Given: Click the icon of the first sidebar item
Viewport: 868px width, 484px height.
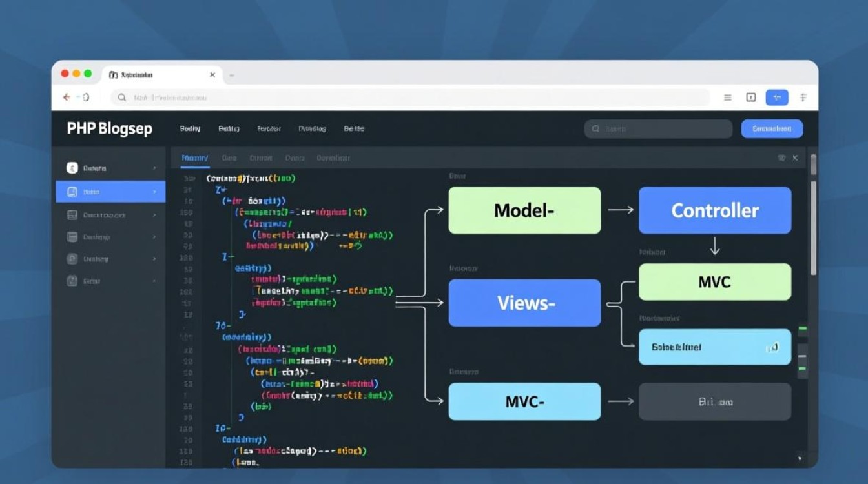Looking at the screenshot, I should click(72, 168).
